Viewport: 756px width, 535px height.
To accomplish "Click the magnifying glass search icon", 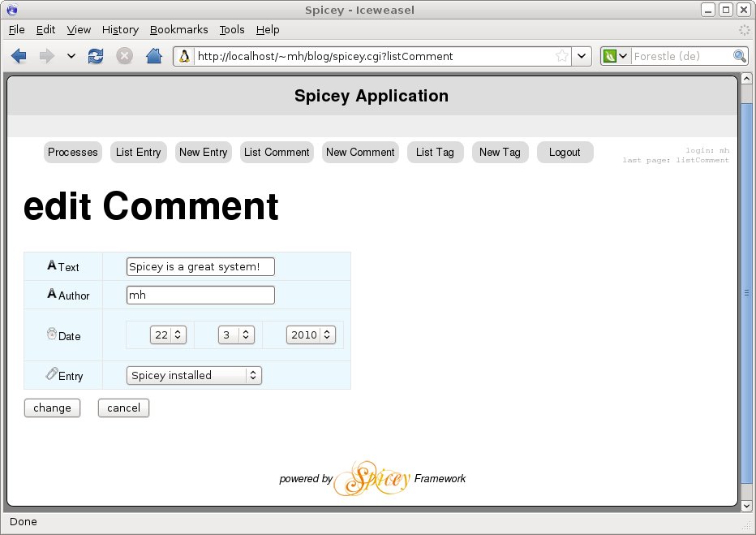I will click(740, 56).
